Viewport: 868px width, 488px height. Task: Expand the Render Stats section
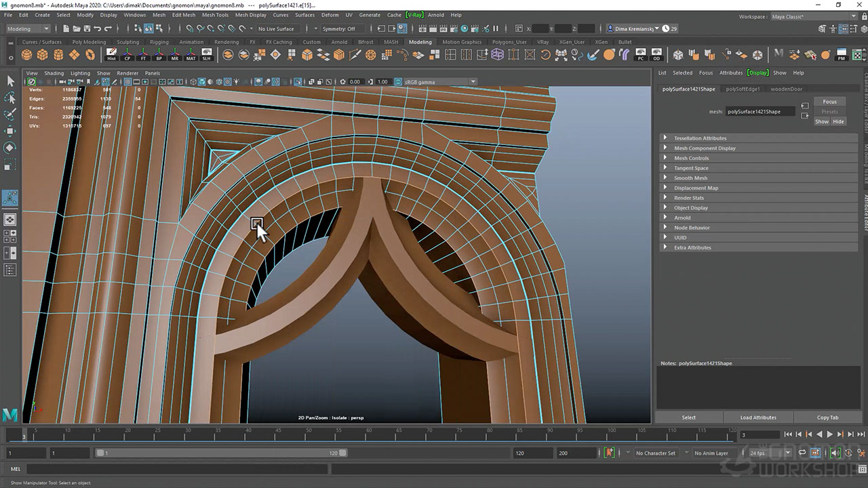[x=688, y=198]
